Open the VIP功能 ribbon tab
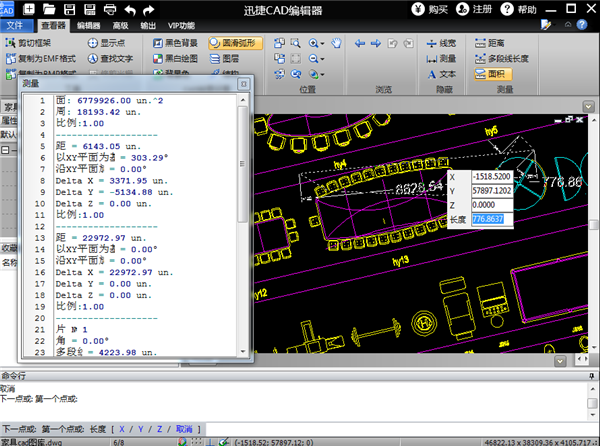This screenshot has width=600, height=446. pyautogui.click(x=181, y=25)
